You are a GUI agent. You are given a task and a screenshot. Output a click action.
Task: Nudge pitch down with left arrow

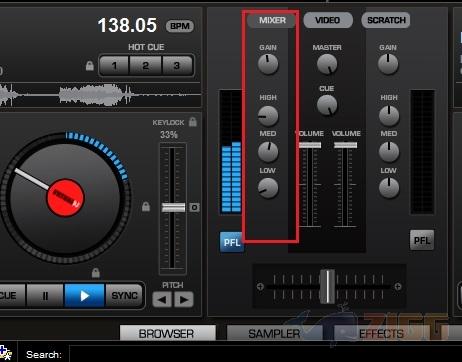pos(162,299)
